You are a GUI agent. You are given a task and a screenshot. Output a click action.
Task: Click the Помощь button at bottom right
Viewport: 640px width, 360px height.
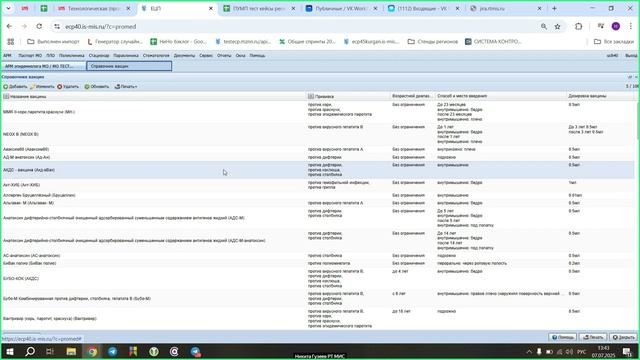(x=562, y=337)
